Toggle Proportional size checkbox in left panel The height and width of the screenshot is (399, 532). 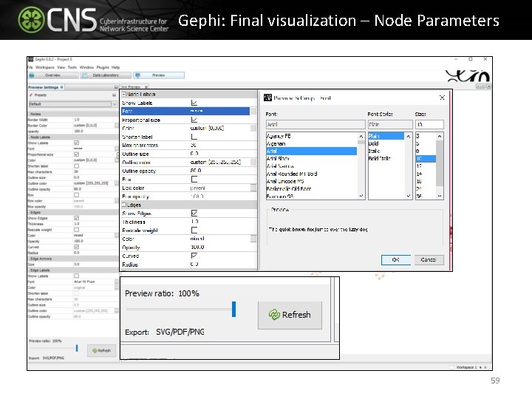tap(77, 154)
